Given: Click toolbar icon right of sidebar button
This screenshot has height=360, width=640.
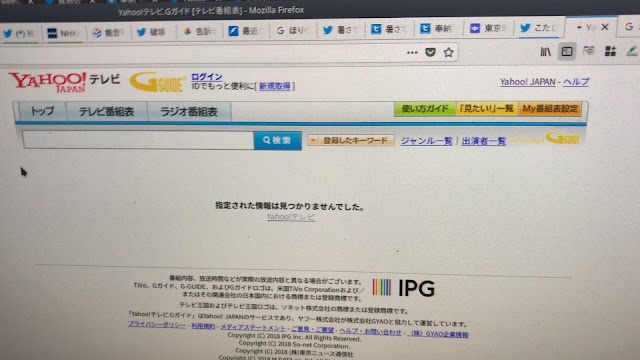Looking at the screenshot, I should pos(589,51).
